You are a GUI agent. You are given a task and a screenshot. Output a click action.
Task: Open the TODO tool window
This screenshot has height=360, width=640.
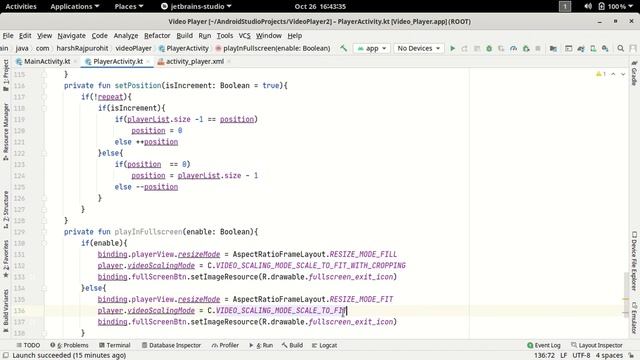pyautogui.click(x=28, y=345)
